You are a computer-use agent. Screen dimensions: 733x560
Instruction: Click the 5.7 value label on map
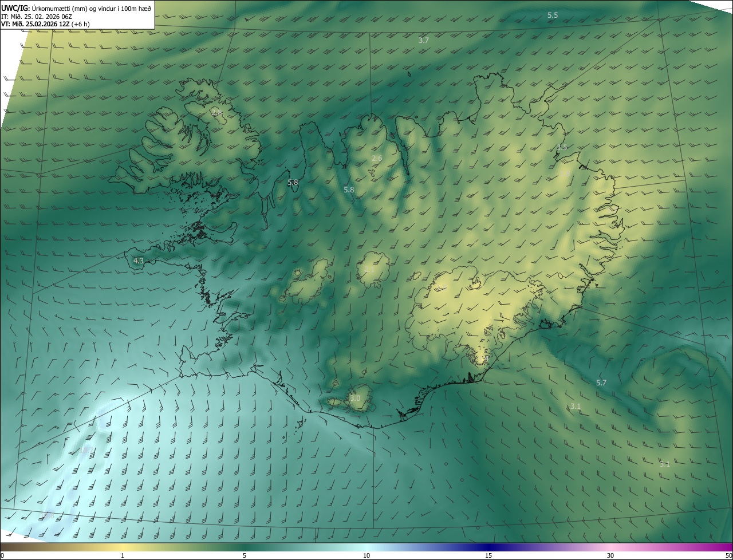pos(601,382)
